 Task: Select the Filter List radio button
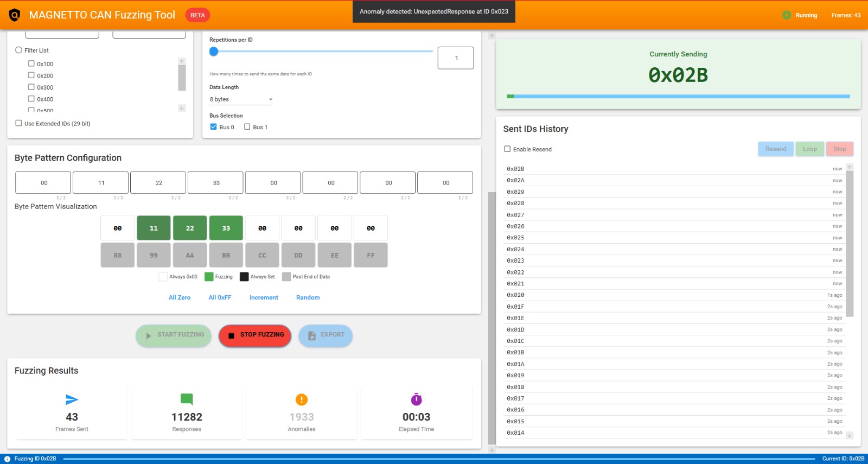[19, 50]
